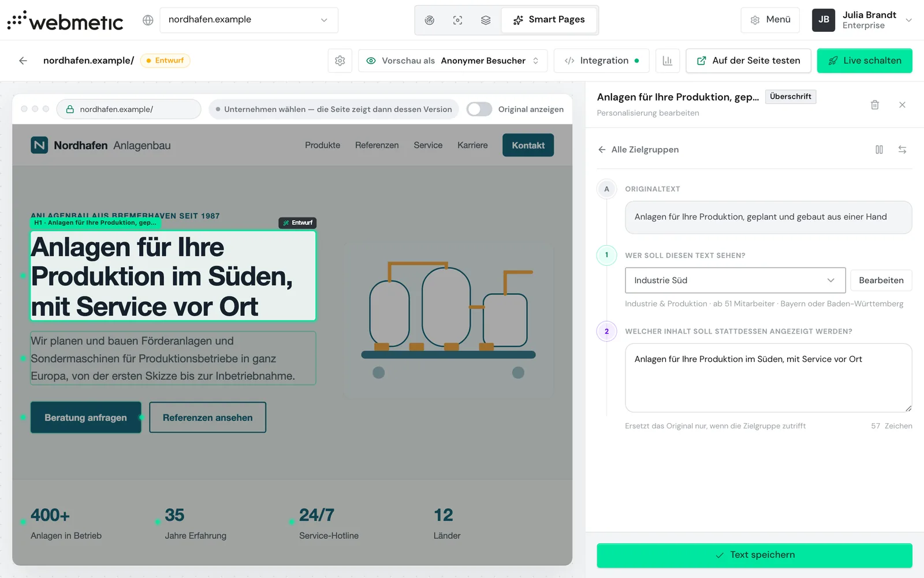Select the H1 headline block in preview

[173, 276]
